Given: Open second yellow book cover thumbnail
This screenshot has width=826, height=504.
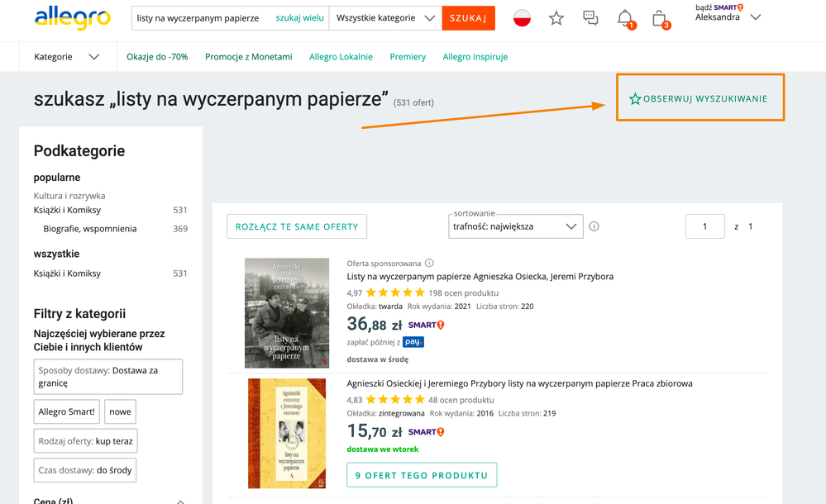Looking at the screenshot, I should (287, 434).
